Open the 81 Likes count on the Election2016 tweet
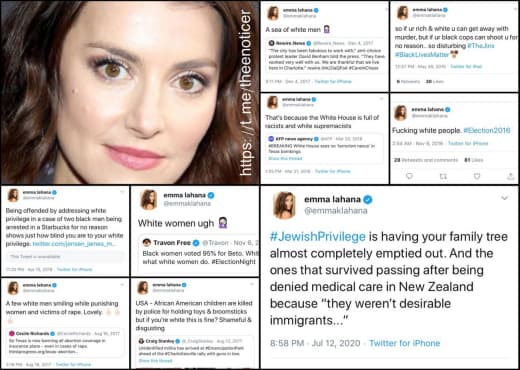The width and height of the screenshot is (520, 370). pyautogui.click(x=474, y=160)
